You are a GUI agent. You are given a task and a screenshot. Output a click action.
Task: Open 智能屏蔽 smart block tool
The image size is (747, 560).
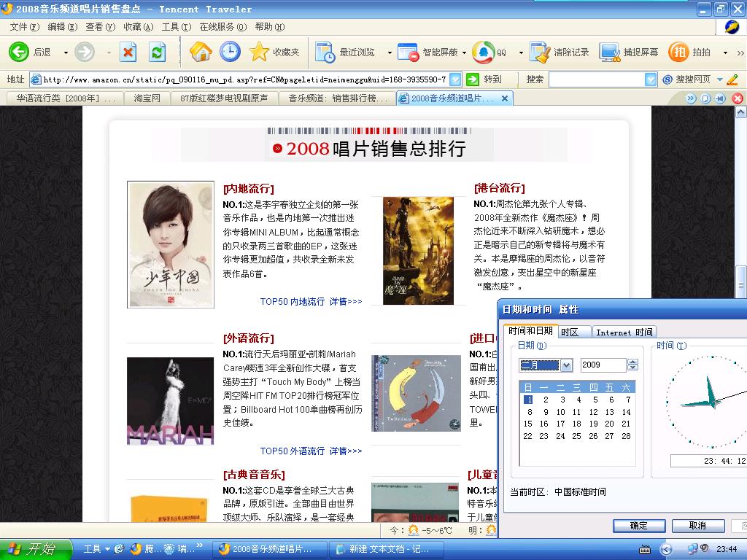click(x=427, y=52)
